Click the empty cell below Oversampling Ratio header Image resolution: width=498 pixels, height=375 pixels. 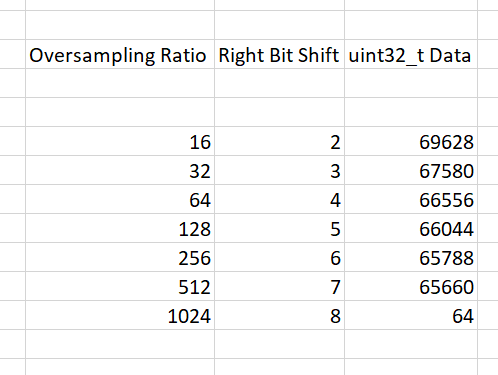(x=120, y=83)
